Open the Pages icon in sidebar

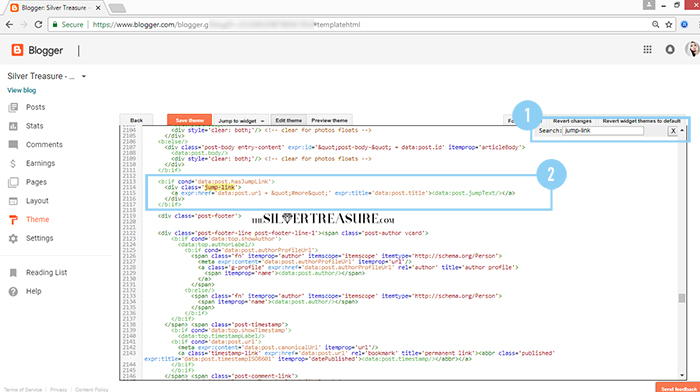(x=13, y=182)
